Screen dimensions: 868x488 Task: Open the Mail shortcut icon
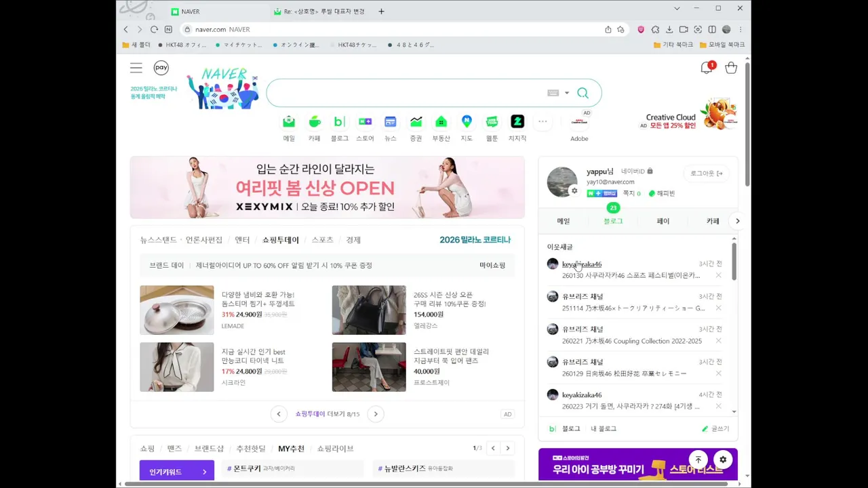coord(289,122)
